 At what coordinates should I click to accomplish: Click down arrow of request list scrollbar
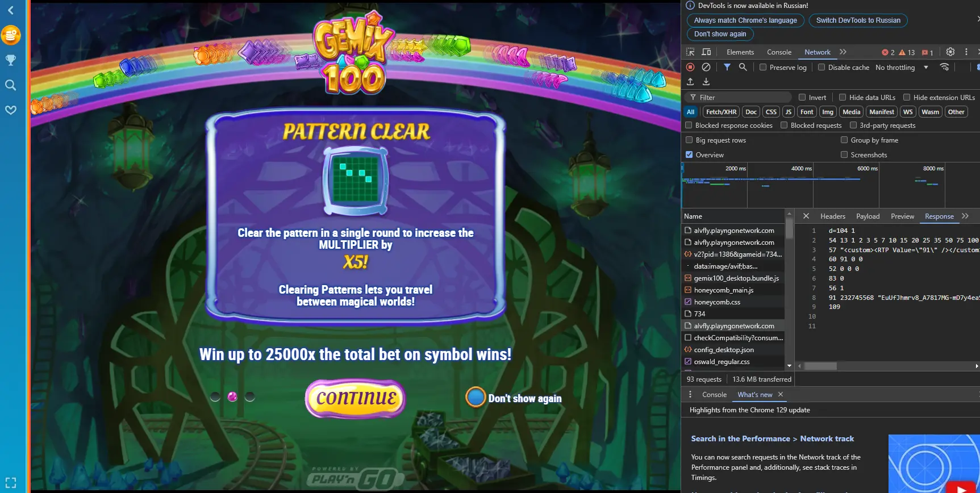click(789, 366)
